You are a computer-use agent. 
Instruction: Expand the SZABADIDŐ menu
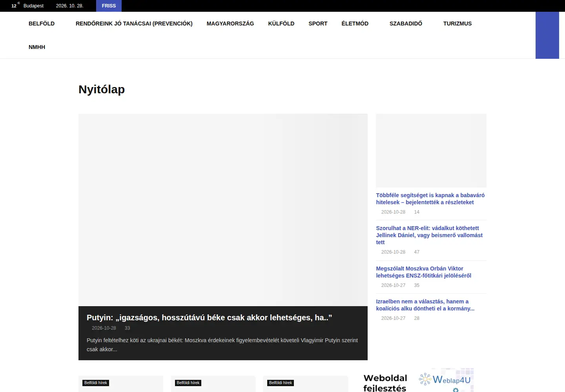pyautogui.click(x=406, y=24)
